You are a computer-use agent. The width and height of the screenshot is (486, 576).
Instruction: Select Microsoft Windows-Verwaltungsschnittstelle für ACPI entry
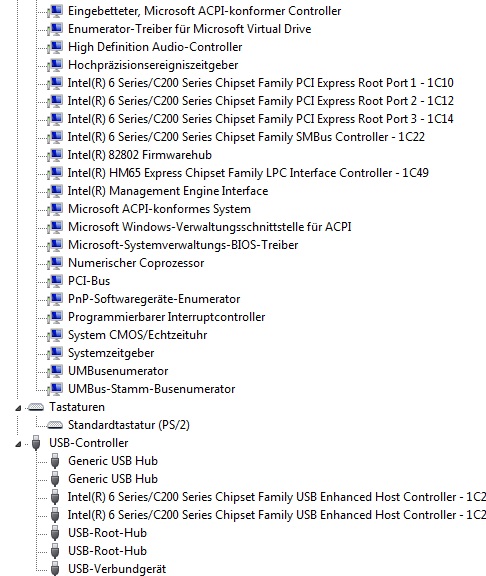[210, 227]
